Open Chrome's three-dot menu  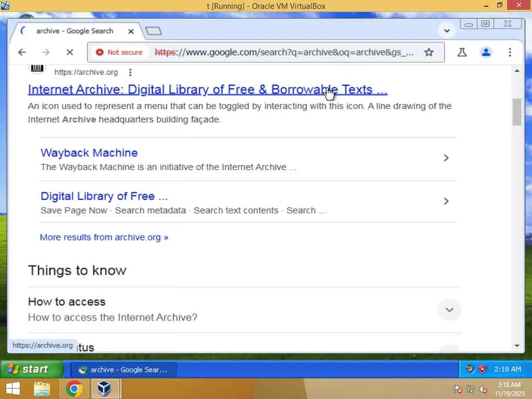click(x=510, y=52)
